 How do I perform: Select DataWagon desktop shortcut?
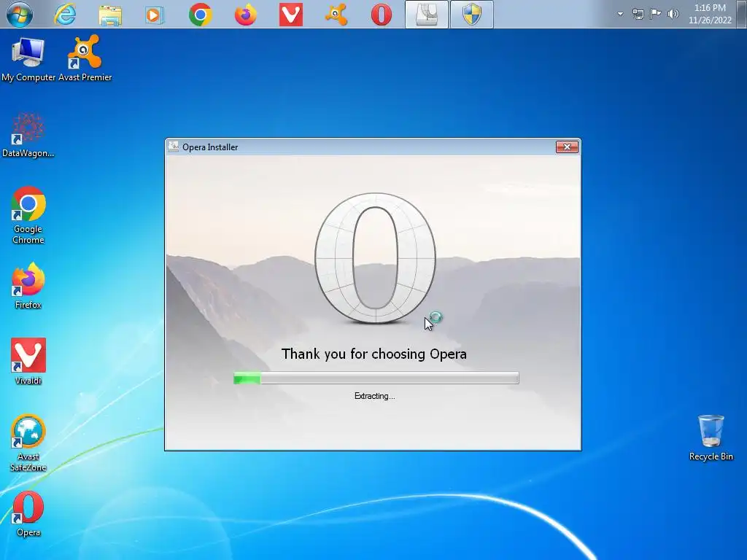[28, 135]
